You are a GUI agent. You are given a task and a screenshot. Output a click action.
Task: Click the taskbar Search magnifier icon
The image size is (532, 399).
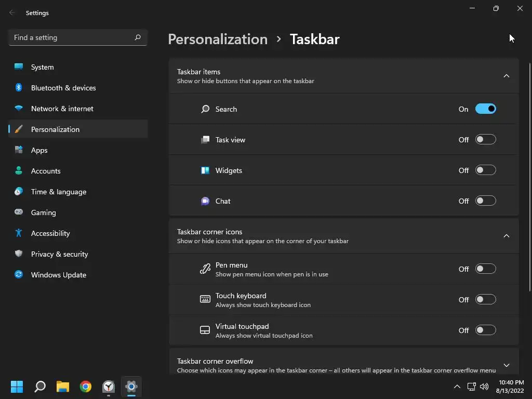click(x=40, y=387)
